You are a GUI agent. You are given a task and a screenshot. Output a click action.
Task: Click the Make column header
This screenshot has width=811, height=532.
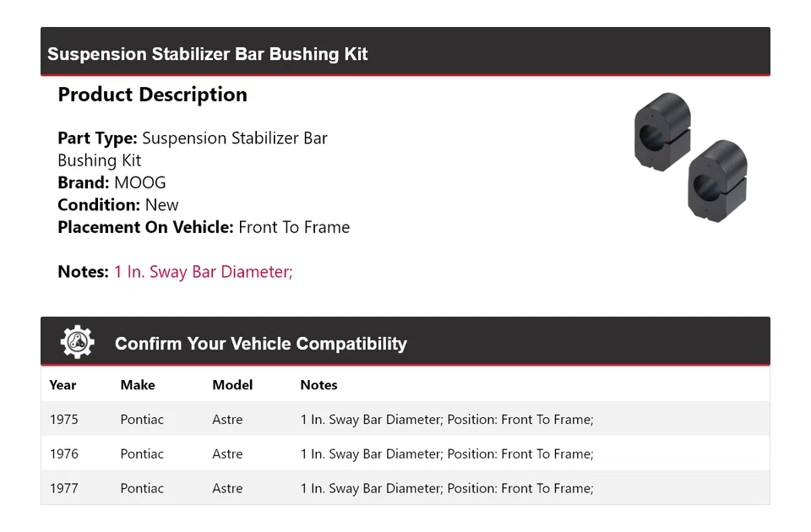pos(138,385)
